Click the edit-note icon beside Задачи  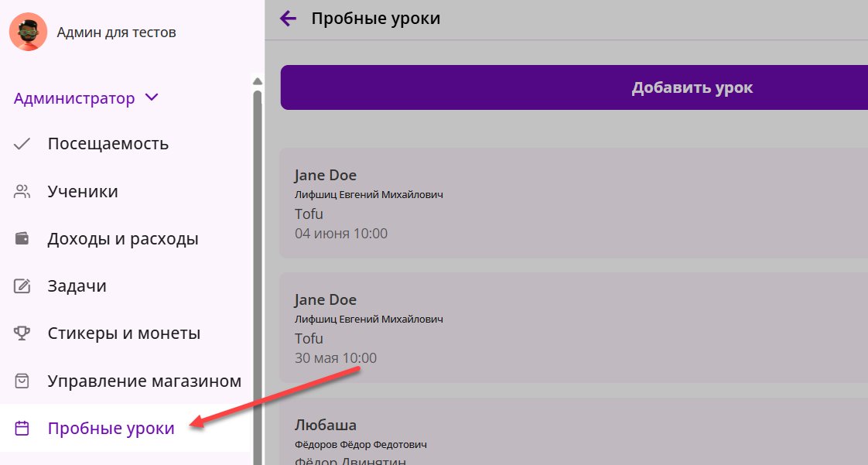pos(22,286)
